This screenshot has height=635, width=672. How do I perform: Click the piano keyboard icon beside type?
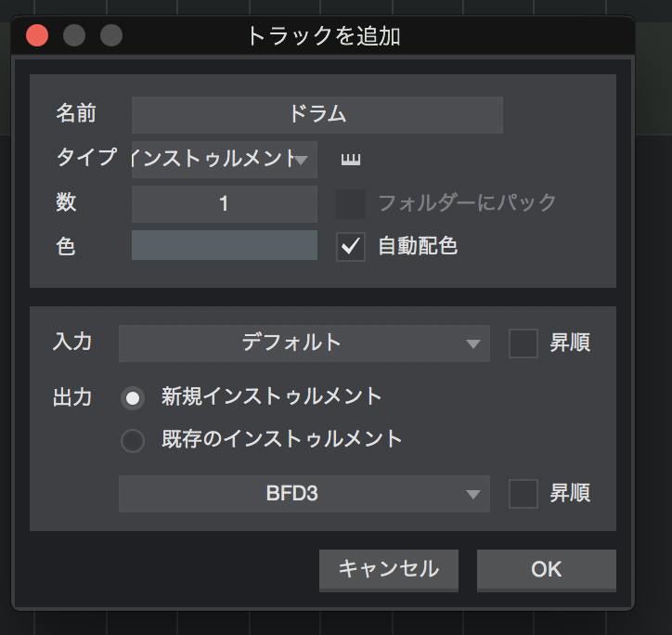(x=350, y=160)
